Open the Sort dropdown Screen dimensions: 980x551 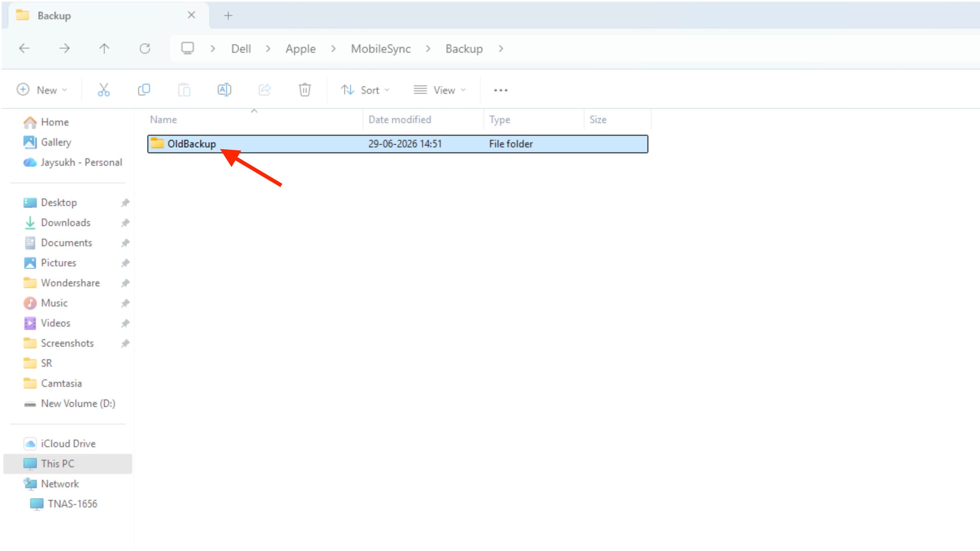(365, 90)
